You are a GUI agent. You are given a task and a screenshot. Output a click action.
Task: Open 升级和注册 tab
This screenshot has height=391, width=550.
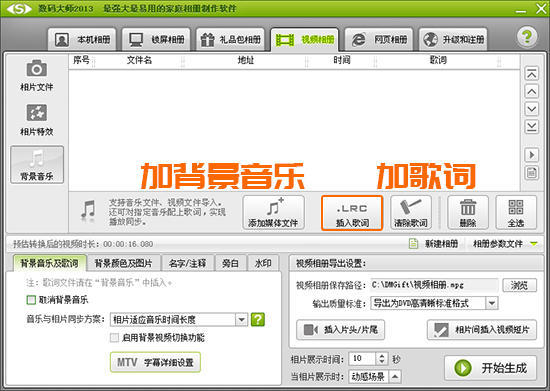pyautogui.click(x=453, y=40)
